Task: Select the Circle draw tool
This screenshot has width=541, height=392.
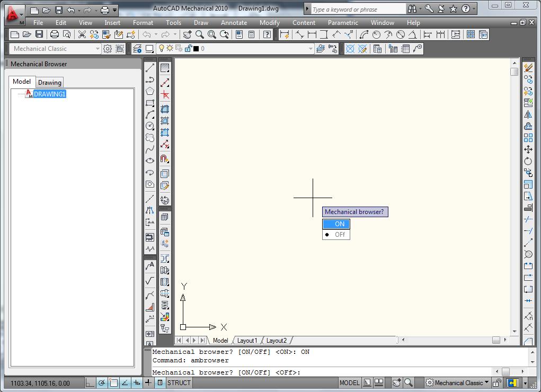Action: [x=150, y=126]
